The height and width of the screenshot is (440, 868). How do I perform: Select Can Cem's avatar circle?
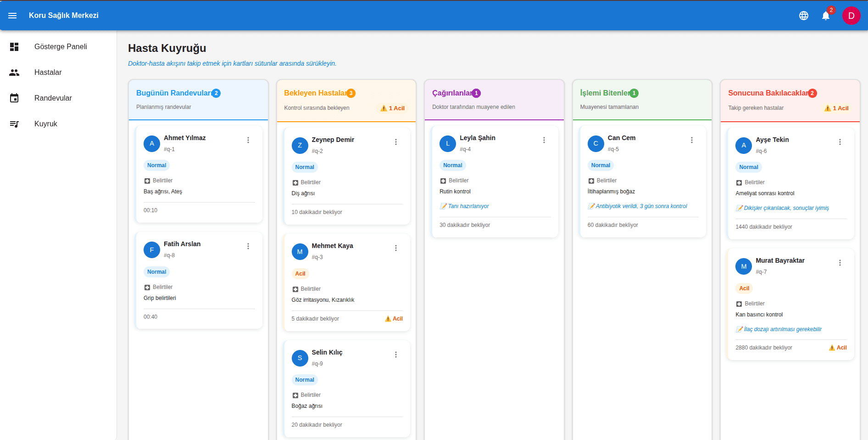595,143
